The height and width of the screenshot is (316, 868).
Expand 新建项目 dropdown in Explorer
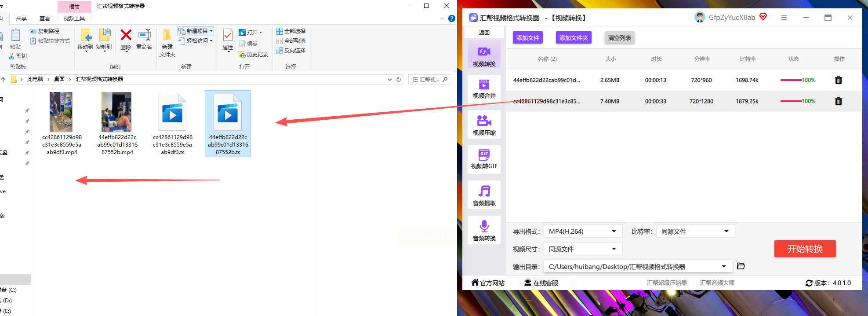click(x=211, y=31)
